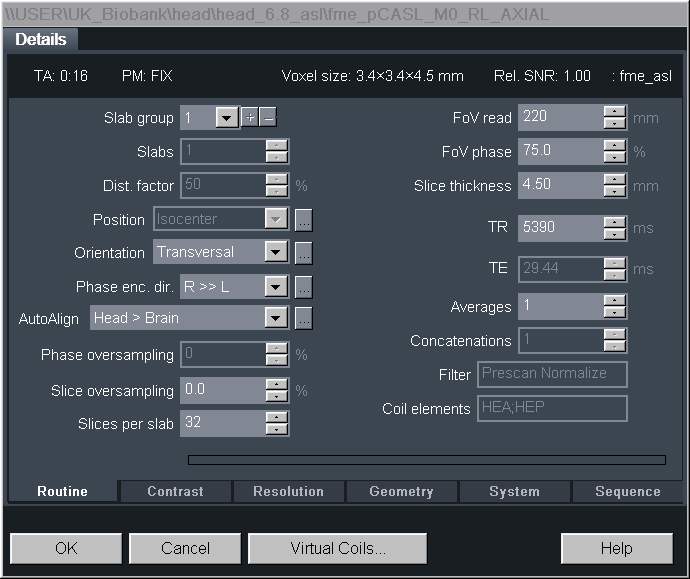Open the ellipsis button next to Phase enc. dir.
The image size is (690, 579).
click(x=304, y=287)
